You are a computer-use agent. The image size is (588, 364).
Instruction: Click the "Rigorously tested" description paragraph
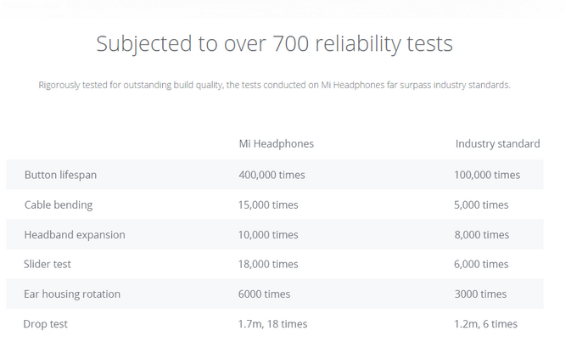(x=274, y=85)
